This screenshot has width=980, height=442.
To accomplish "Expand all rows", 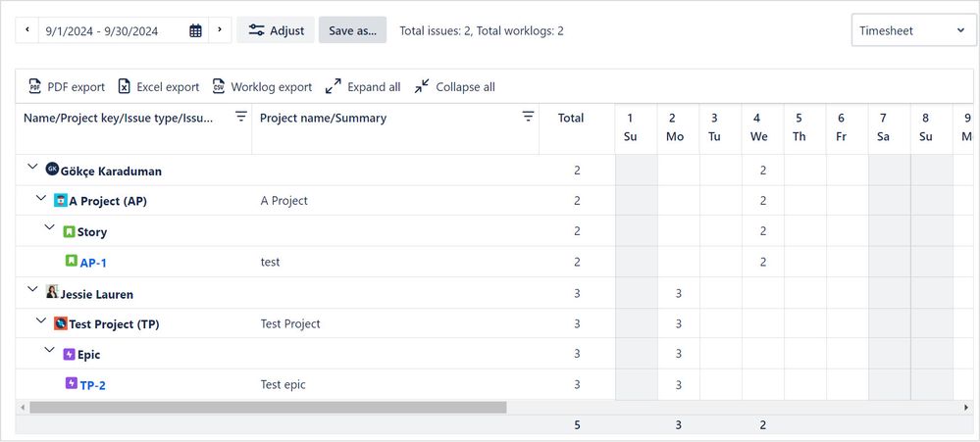I will click(x=363, y=87).
